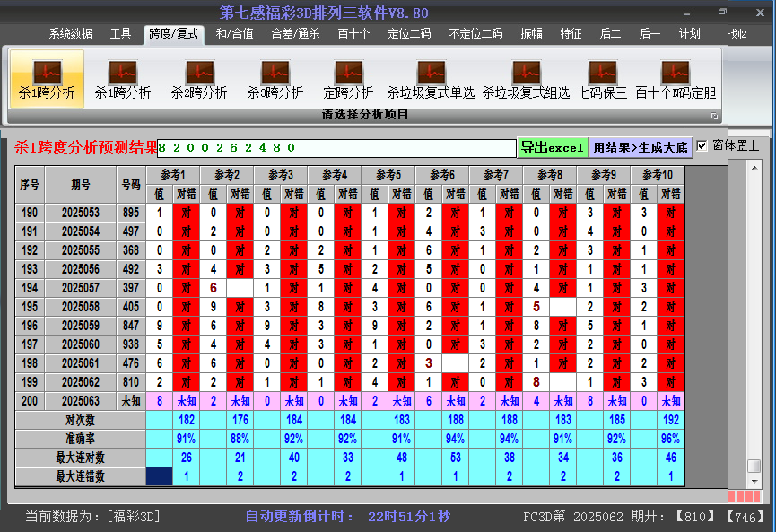Open the 计划 tab
This screenshot has width=776, height=532.
(689, 34)
